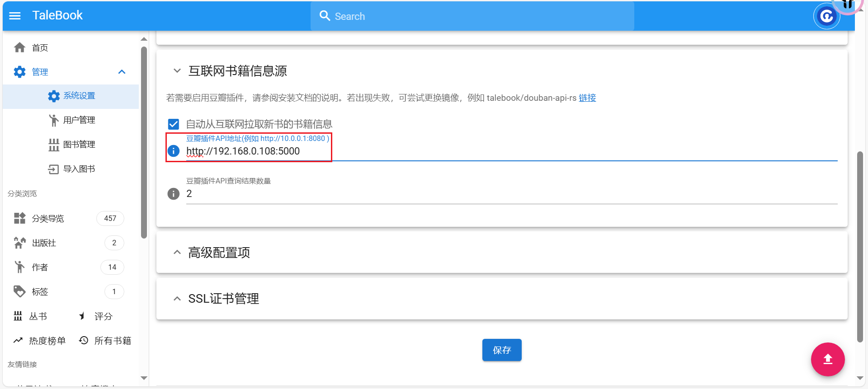Open 作者 listing
The width and height of the screenshot is (868, 389).
coord(40,267)
